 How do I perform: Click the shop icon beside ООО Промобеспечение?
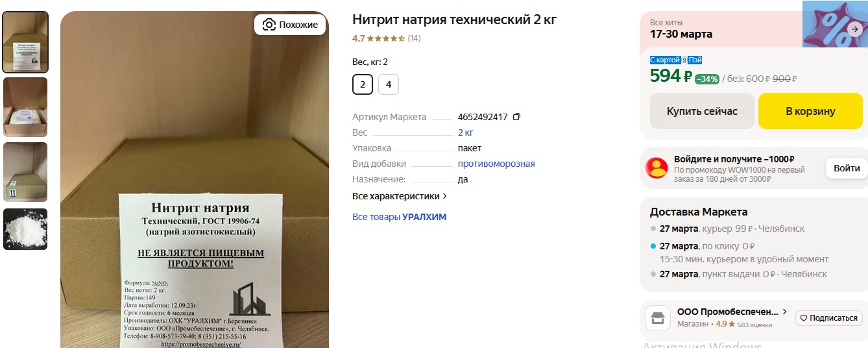657,318
